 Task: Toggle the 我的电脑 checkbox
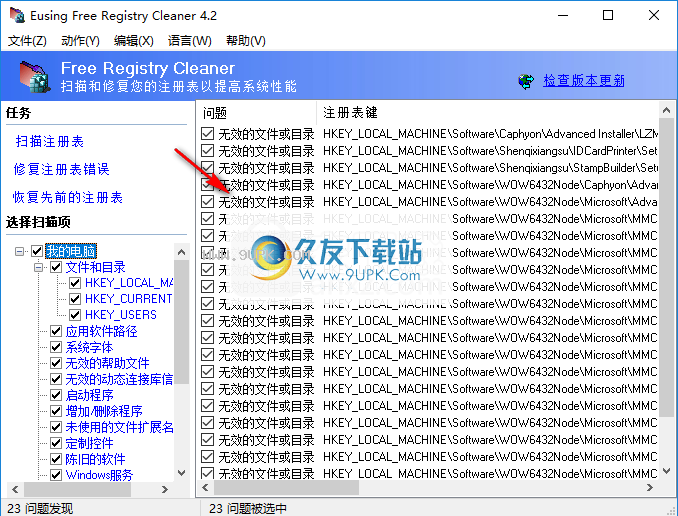[x=37, y=251]
